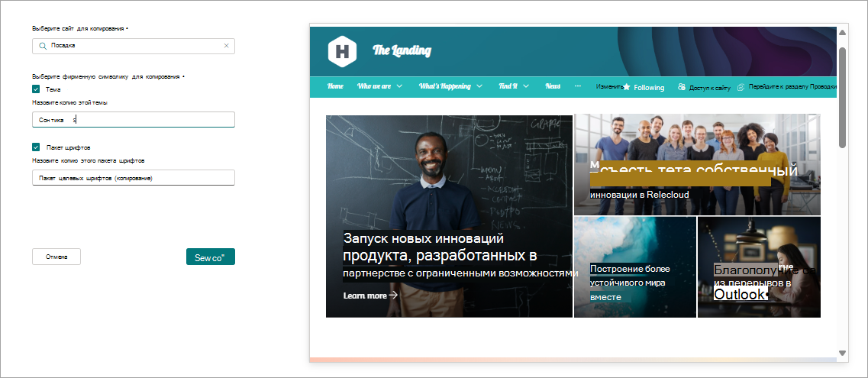Clear the site field with the X icon

pos(226,46)
